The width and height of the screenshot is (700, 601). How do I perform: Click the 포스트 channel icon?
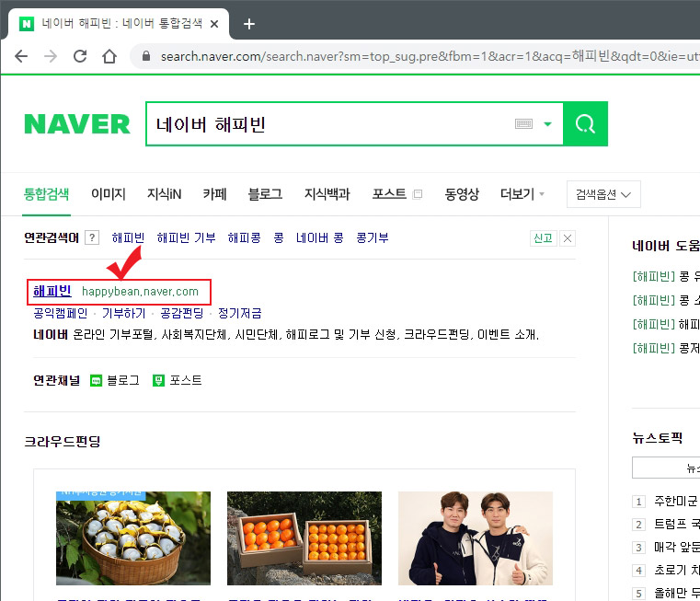(x=158, y=381)
